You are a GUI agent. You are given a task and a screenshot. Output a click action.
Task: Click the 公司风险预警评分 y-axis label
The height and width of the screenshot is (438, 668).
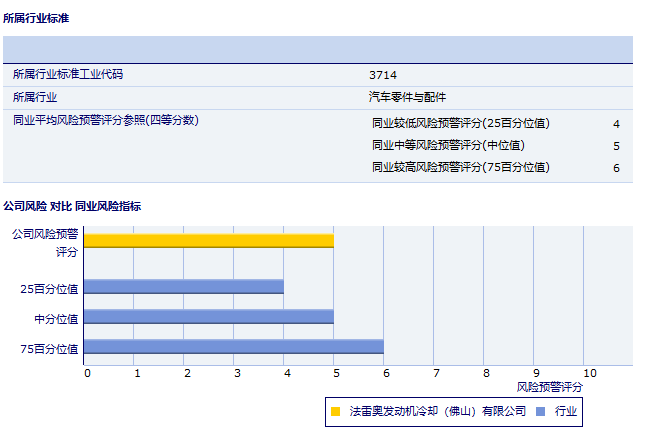point(45,242)
